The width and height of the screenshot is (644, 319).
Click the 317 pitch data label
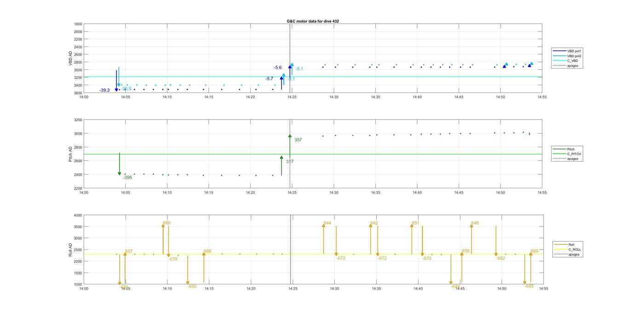pos(290,162)
